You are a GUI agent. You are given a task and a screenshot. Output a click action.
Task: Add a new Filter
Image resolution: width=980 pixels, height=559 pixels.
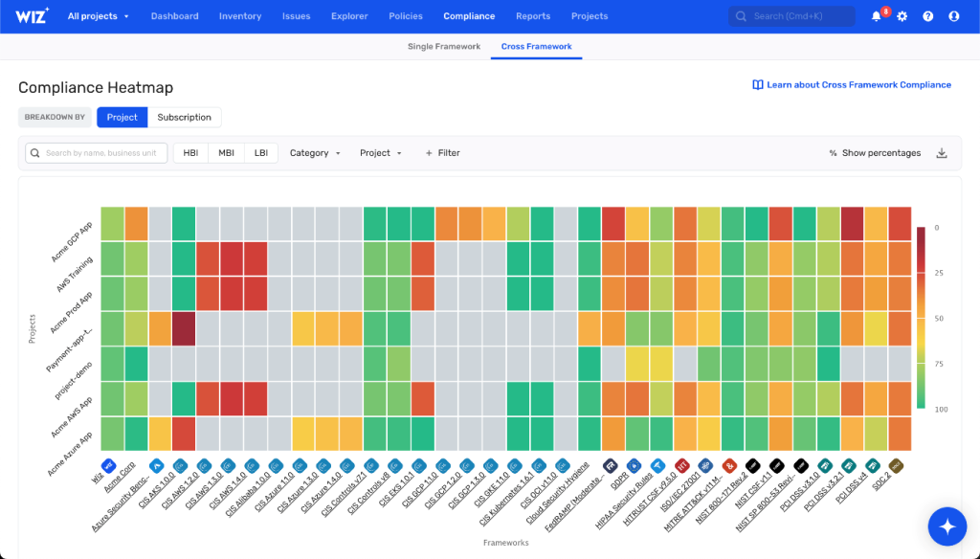(442, 153)
